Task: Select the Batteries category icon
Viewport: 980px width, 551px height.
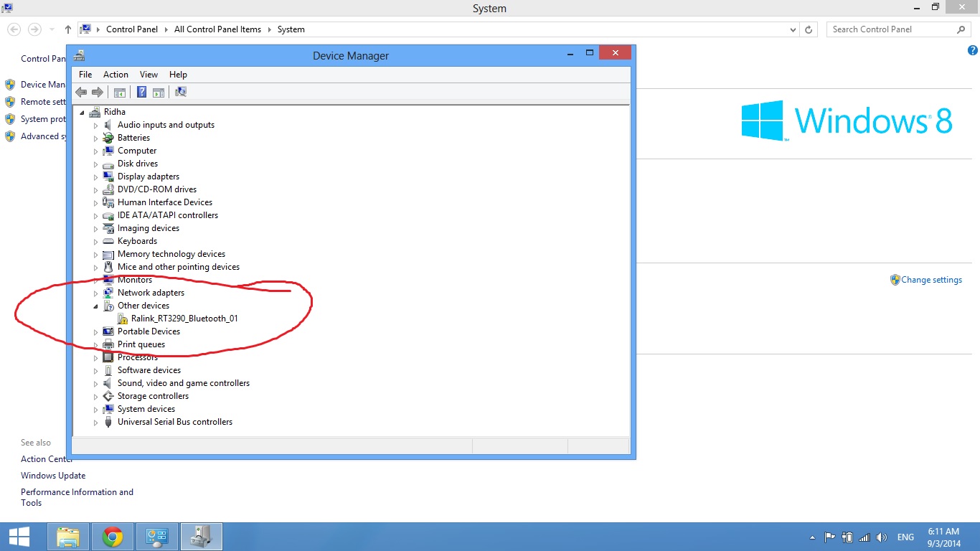Action: (x=108, y=138)
